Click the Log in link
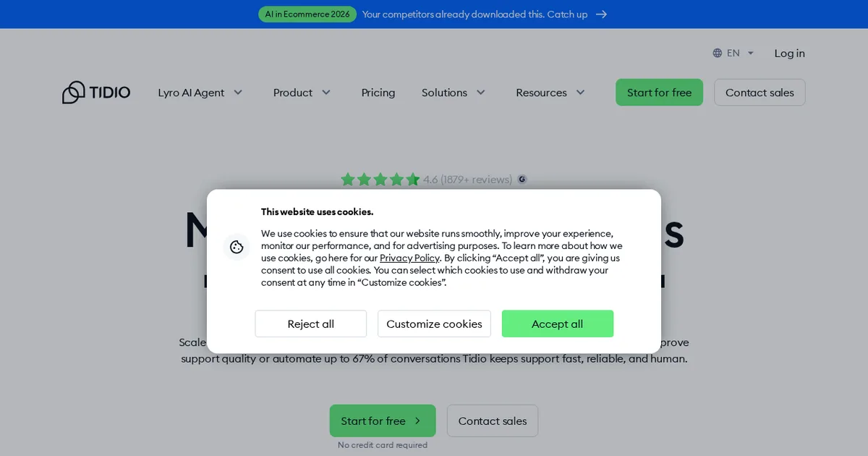This screenshot has width=868, height=456. point(789,53)
